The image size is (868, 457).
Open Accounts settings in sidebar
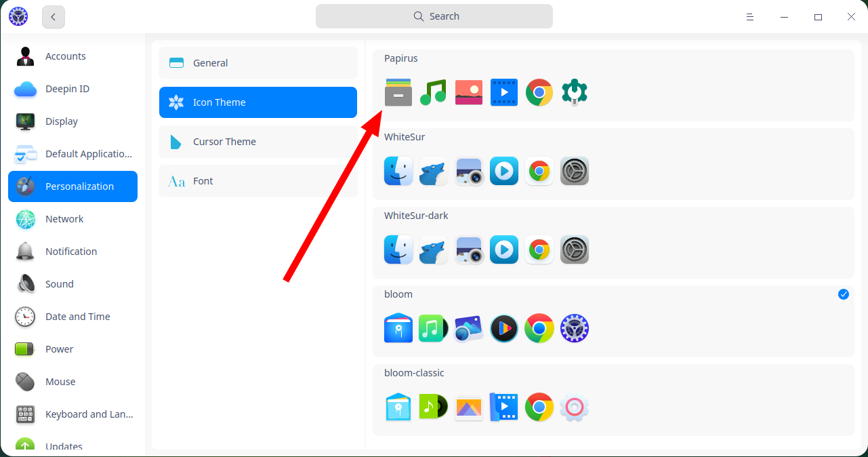(x=73, y=56)
